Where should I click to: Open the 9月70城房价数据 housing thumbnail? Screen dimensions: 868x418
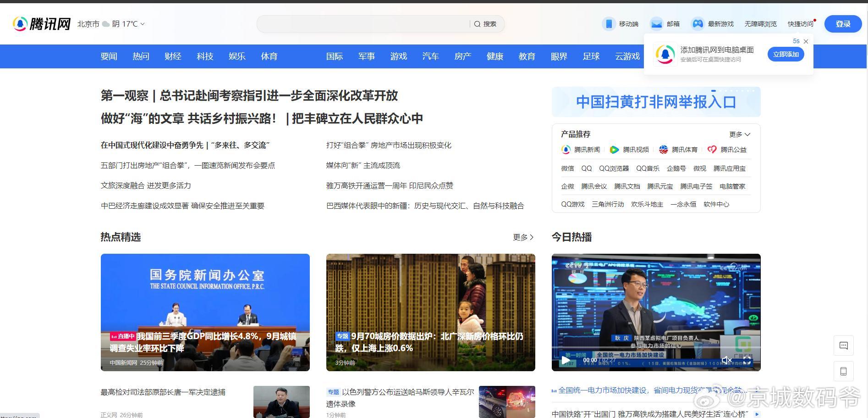coord(430,312)
